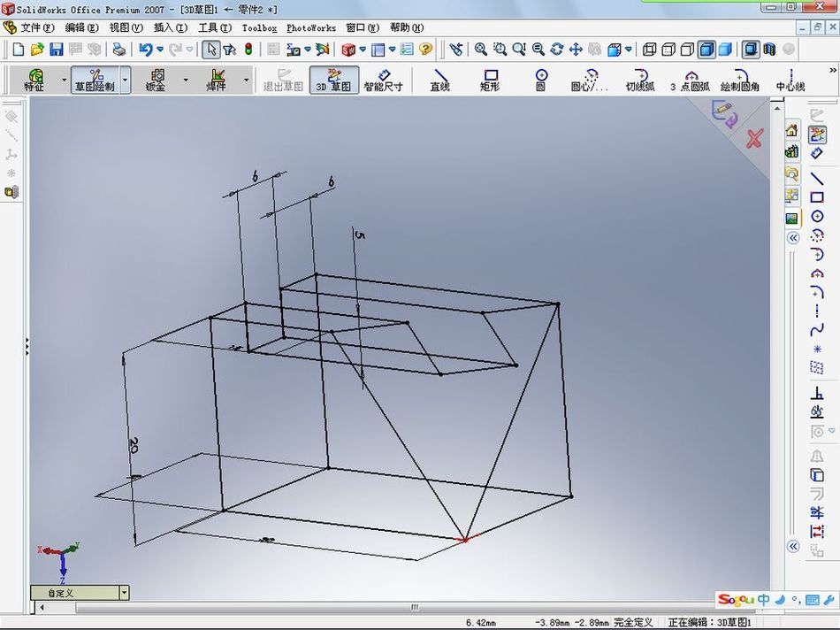Image resolution: width=840 pixels, height=630 pixels.
Task: Open the 帮助(H) menu
Action: click(406, 27)
